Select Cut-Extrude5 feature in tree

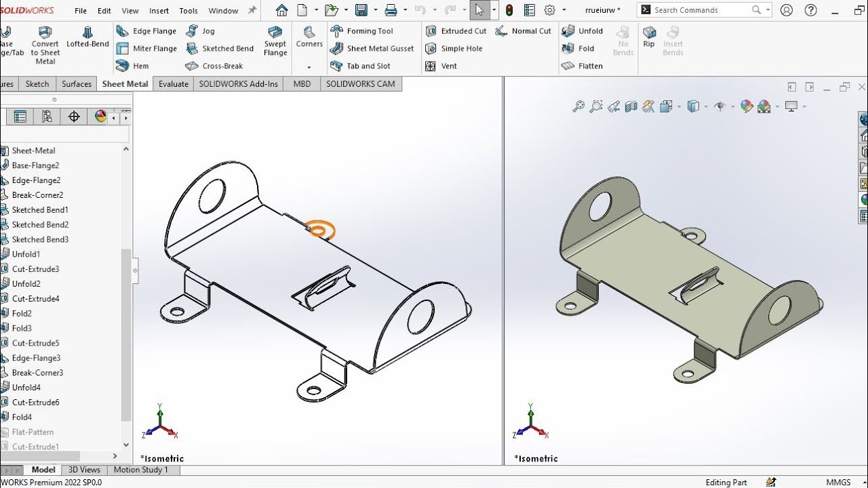[x=35, y=343]
